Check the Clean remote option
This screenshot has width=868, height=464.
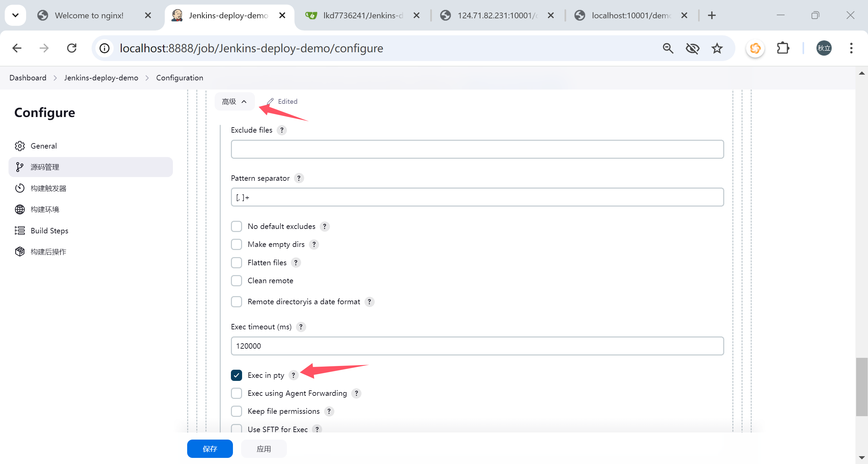coord(236,281)
